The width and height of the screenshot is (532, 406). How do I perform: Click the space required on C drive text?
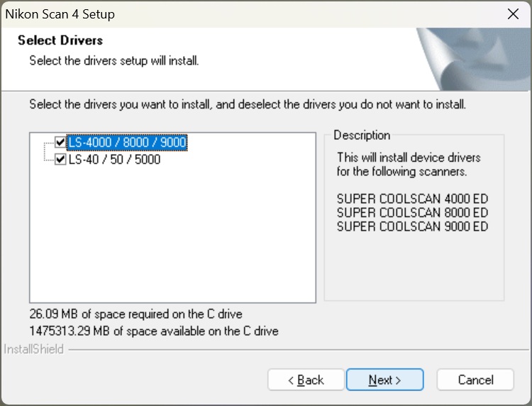coord(135,314)
